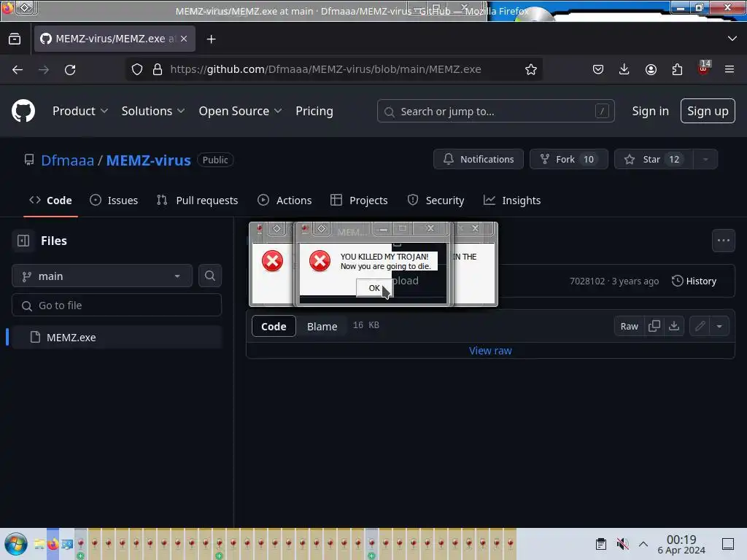Open the Firefox extensions puzzle icon
The width and height of the screenshot is (747, 560).
[677, 69]
